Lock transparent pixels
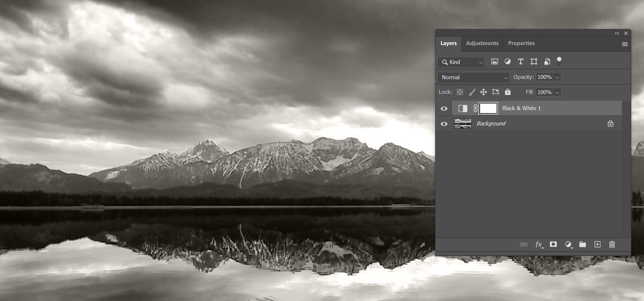Viewport: 644px width, 301px height. click(460, 92)
